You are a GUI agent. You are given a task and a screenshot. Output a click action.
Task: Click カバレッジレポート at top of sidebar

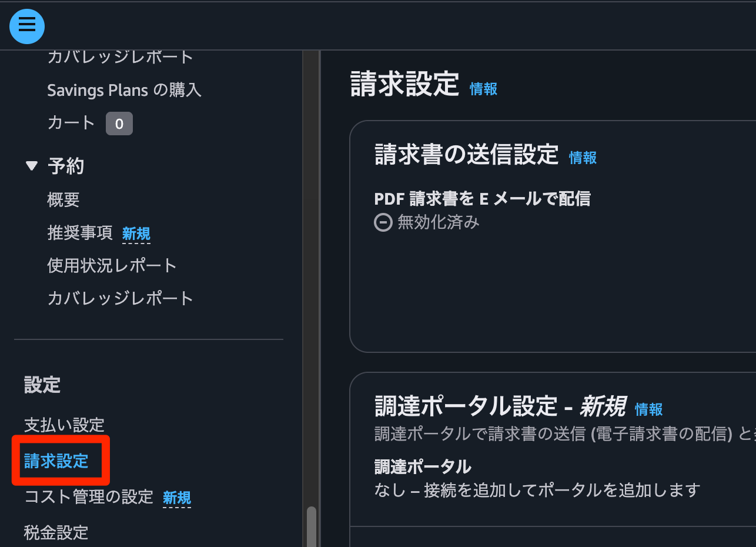(120, 55)
